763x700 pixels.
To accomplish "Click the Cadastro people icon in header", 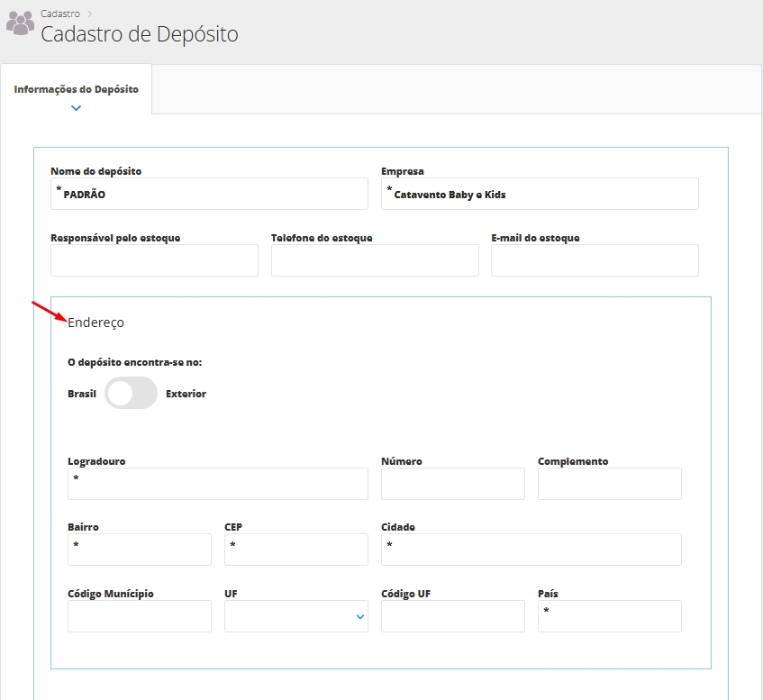I will point(20,24).
